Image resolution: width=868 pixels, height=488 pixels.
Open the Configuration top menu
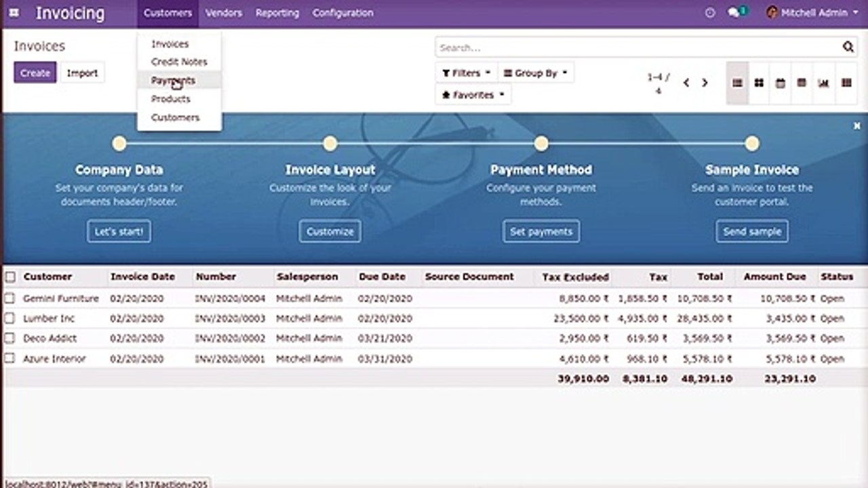(x=342, y=13)
